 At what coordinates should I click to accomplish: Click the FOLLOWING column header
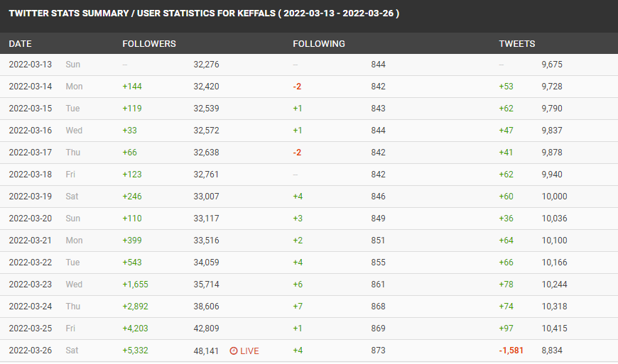[319, 44]
